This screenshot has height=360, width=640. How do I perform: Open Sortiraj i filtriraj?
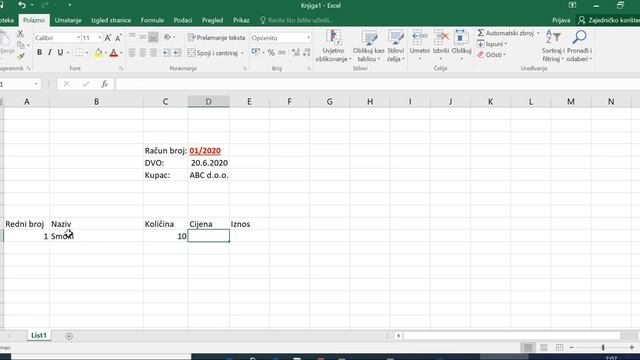coord(553,46)
